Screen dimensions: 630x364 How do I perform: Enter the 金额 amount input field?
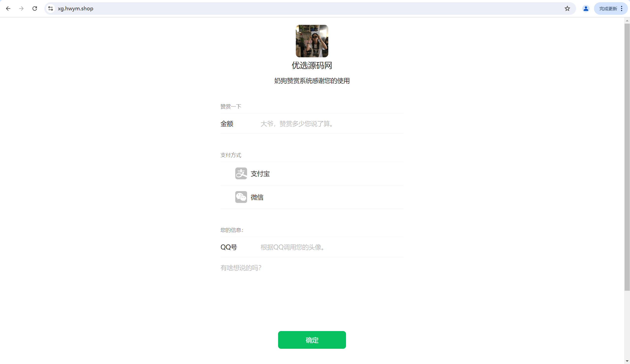pos(332,124)
